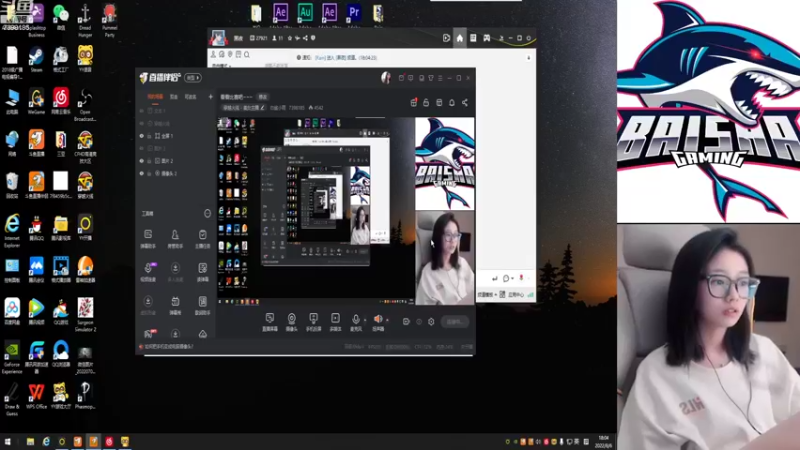Open the Steam desktop shortcut
The height and width of the screenshot is (450, 800).
(x=36, y=59)
